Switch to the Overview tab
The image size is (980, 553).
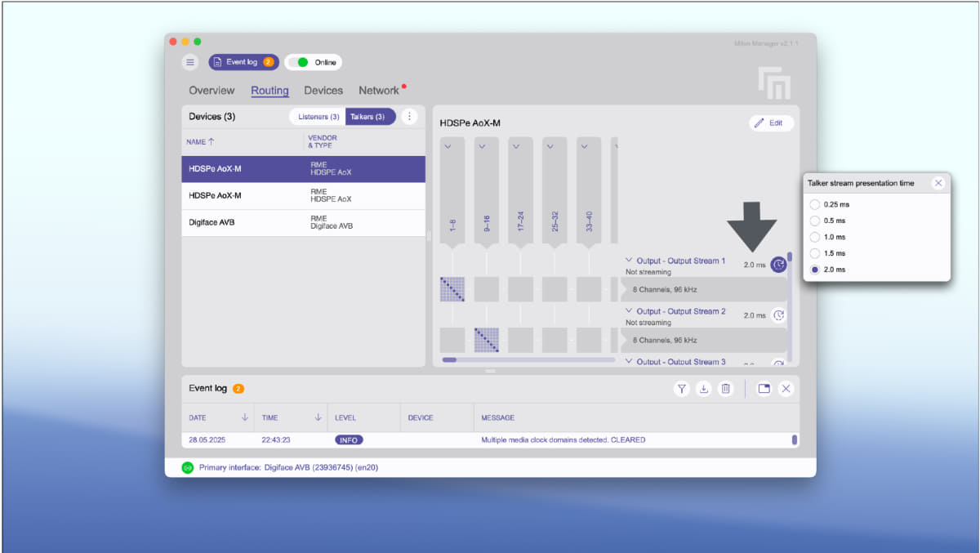point(212,91)
